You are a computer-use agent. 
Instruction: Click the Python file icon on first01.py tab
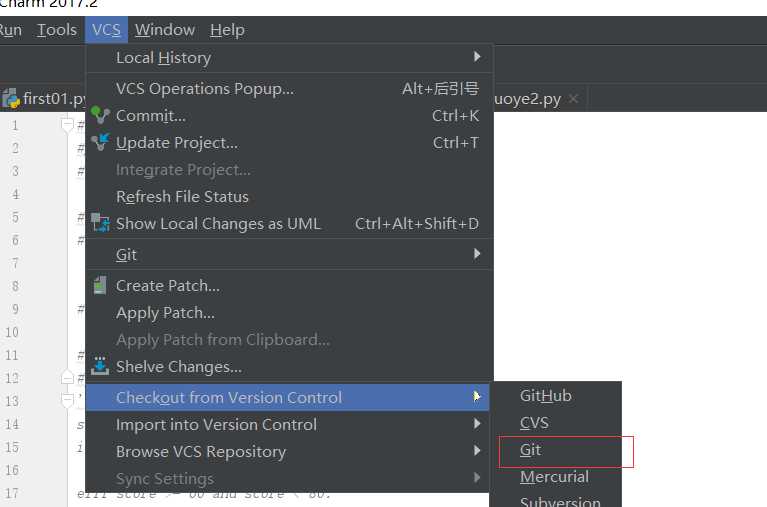point(11,99)
